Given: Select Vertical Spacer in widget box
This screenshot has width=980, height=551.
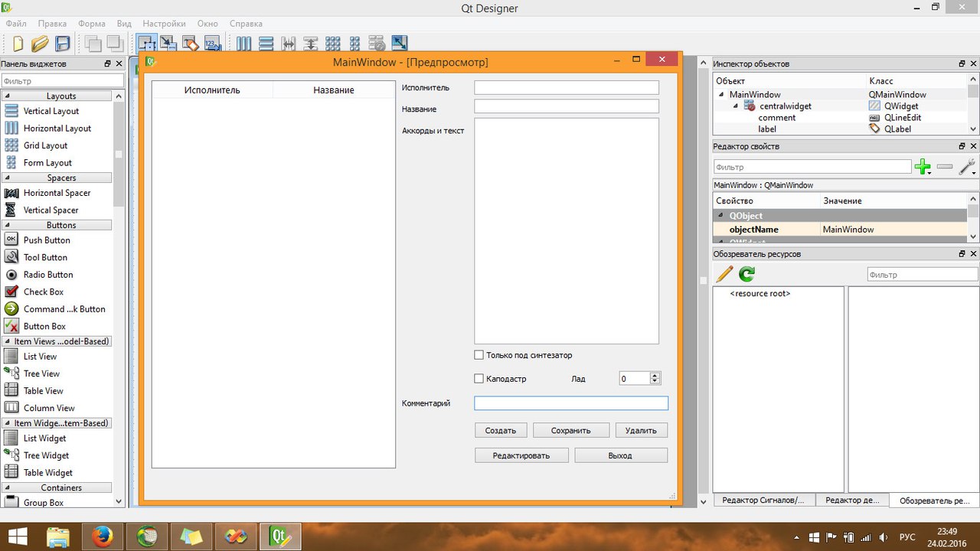Looking at the screenshot, I should (x=51, y=210).
